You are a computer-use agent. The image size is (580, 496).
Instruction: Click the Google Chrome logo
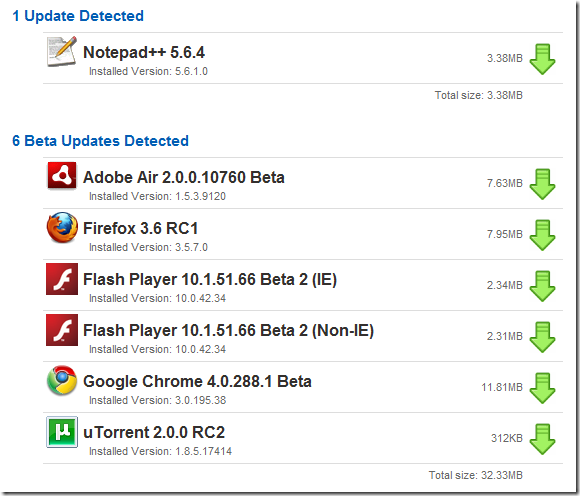pos(62,380)
